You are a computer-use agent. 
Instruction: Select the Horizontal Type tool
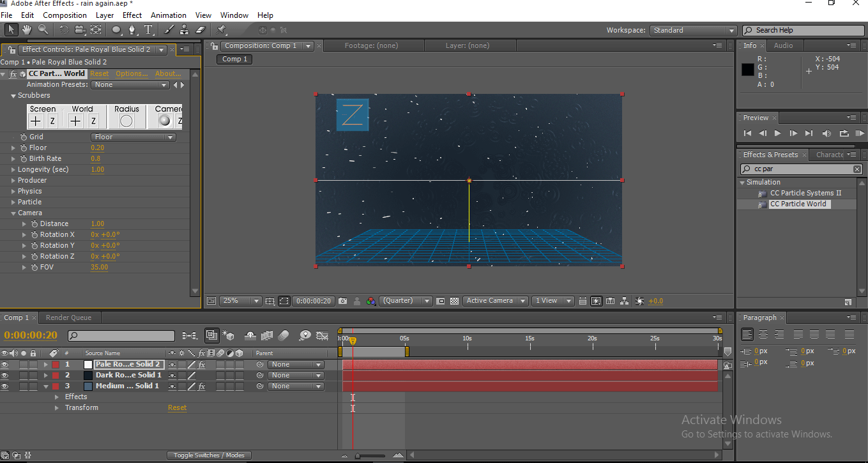pyautogui.click(x=148, y=29)
